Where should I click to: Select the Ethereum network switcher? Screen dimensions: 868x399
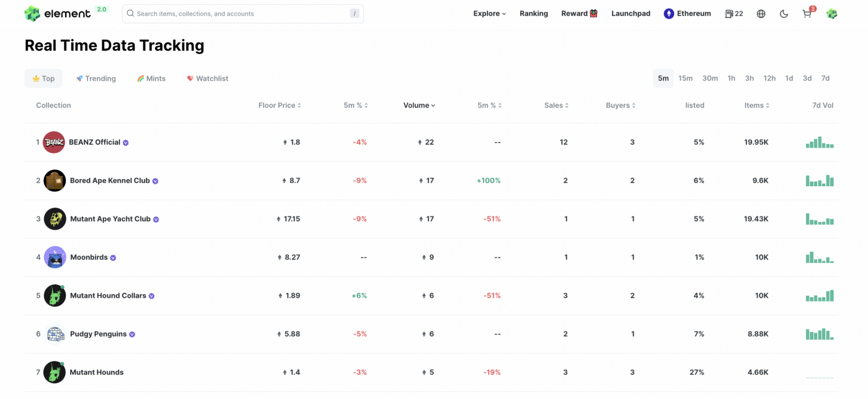click(x=687, y=14)
